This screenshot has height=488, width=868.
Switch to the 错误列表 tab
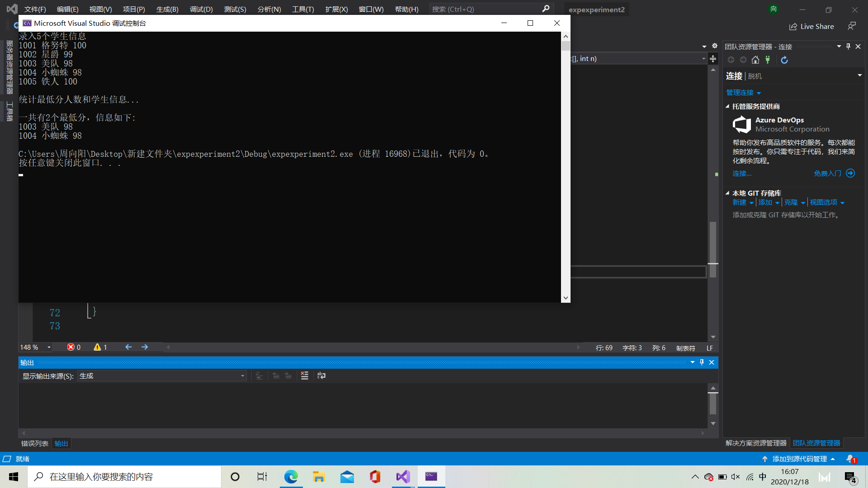click(34, 443)
